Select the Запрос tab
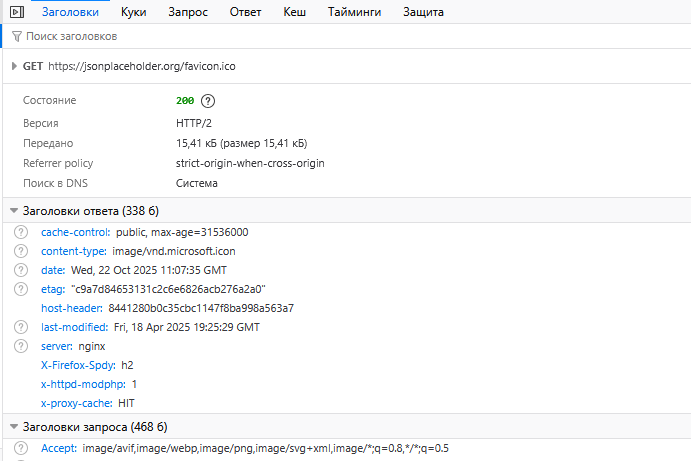The width and height of the screenshot is (691, 461). 187,12
